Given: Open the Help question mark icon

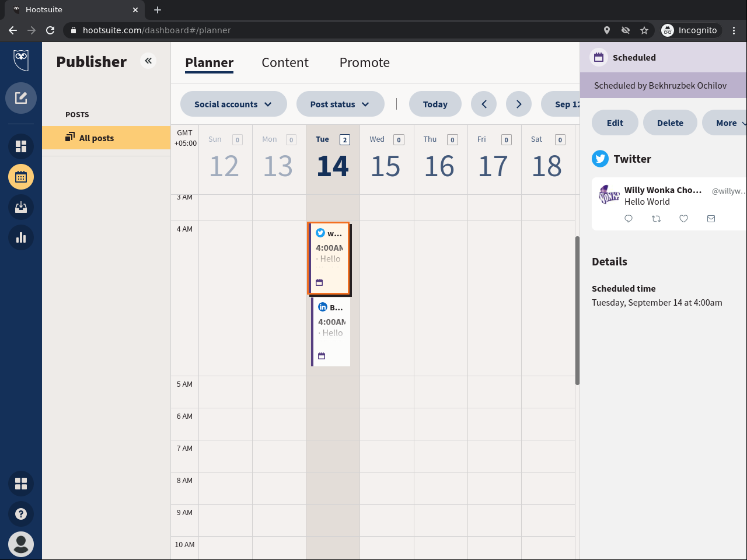Looking at the screenshot, I should point(21,514).
